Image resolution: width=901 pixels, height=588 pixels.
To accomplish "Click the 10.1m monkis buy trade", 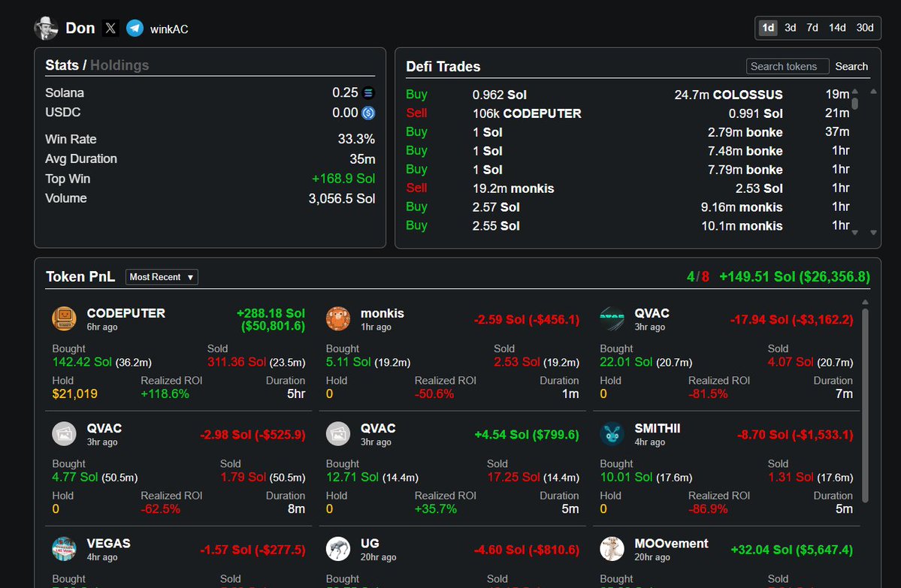I will tap(742, 226).
